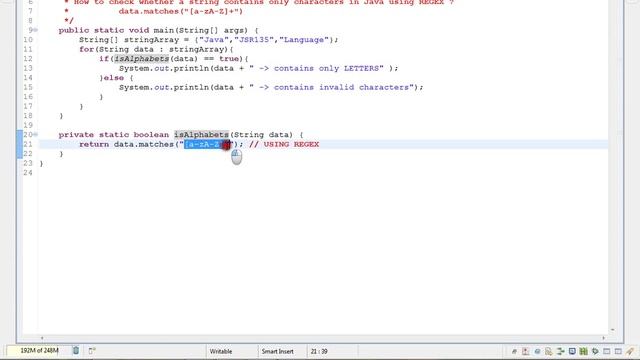
Task: Collapse the isAlphabets method fold at line 20
Action: pyautogui.click(x=36, y=134)
